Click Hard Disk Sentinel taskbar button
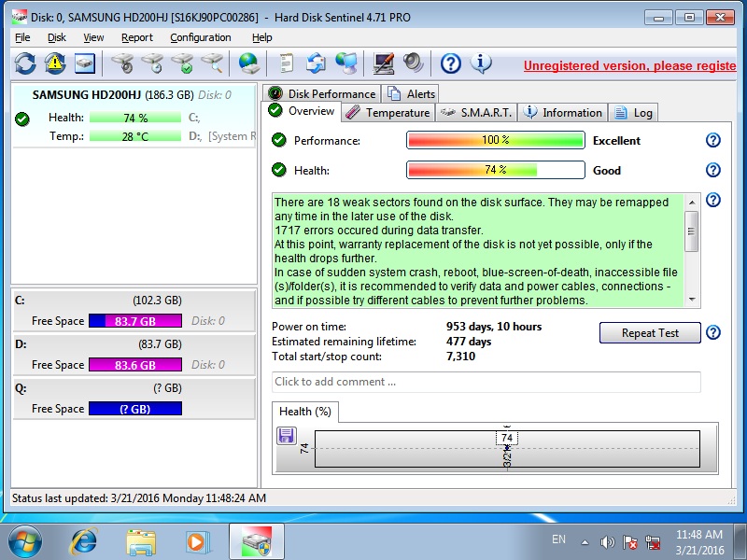Screen dimensions: 747x560 pyautogui.click(x=256, y=542)
